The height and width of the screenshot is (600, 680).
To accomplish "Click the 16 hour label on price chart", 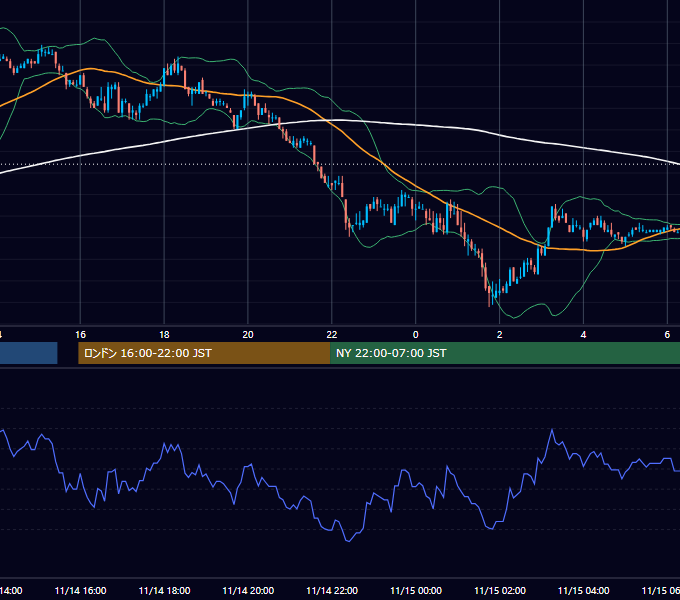I will coord(80,335).
